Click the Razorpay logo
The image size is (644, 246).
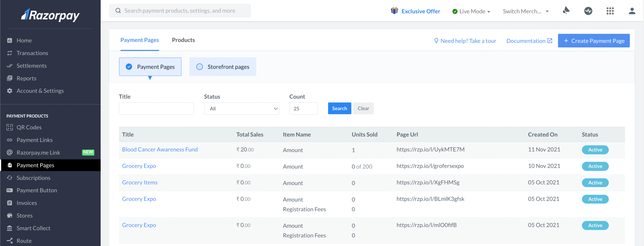pyautogui.click(x=50, y=15)
